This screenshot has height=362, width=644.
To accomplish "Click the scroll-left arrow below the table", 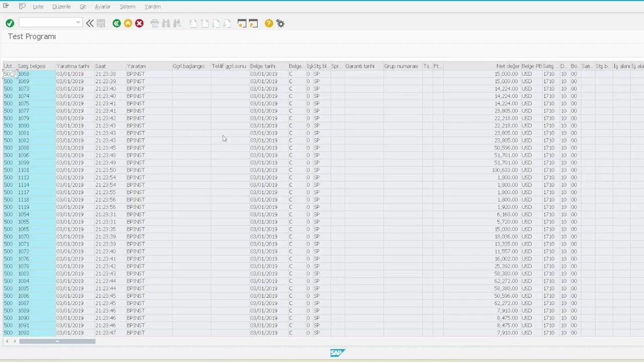I will 7,341.
